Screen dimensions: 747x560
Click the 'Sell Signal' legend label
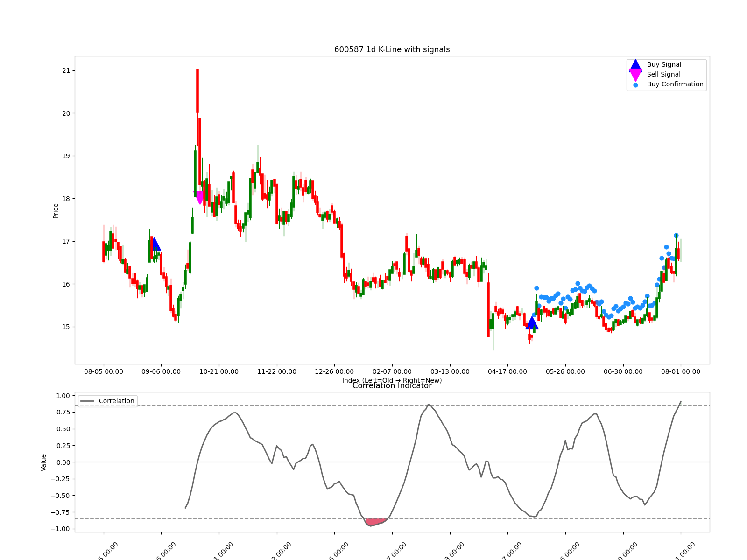663,75
